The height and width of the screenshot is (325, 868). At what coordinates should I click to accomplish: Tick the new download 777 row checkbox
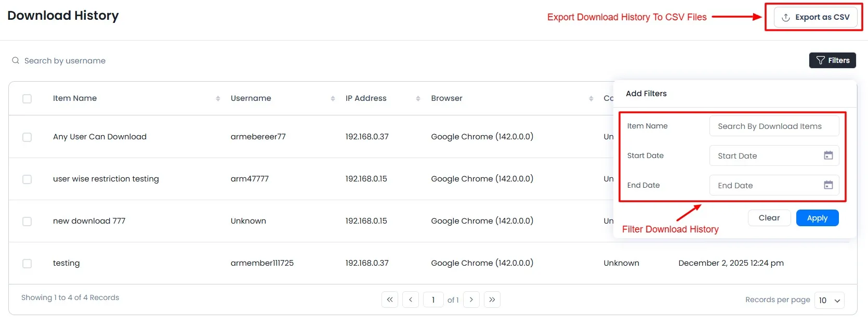[x=27, y=221]
